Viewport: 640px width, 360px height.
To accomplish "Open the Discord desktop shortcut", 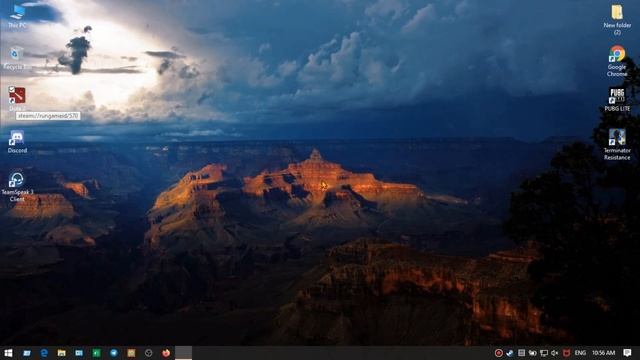I will coord(17,142).
